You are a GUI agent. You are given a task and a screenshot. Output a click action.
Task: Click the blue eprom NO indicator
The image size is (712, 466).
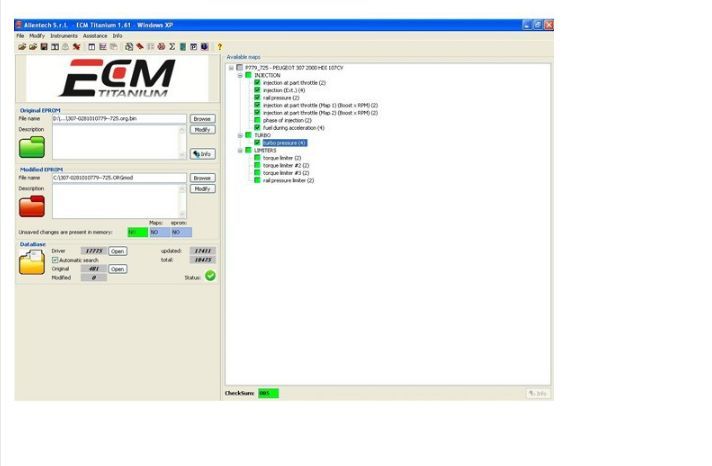[181, 232]
